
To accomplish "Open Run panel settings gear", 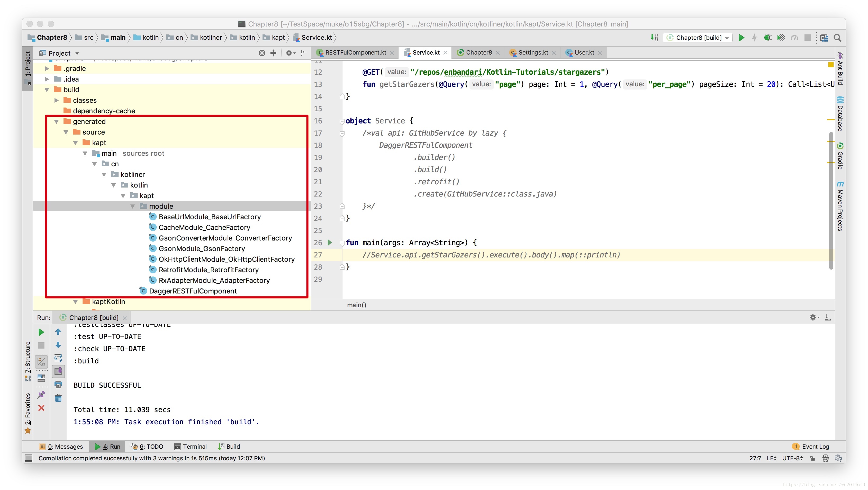I will coord(814,317).
